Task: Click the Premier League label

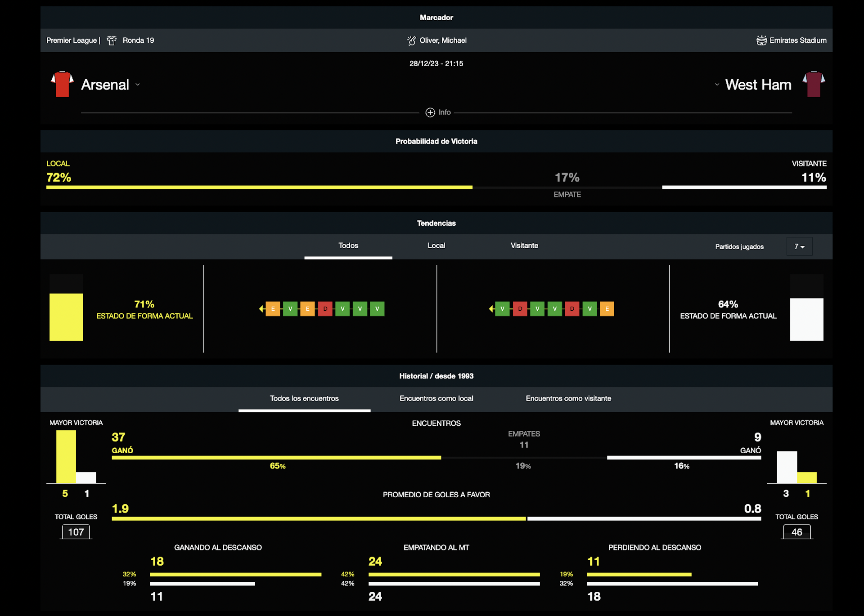Action: click(x=72, y=40)
